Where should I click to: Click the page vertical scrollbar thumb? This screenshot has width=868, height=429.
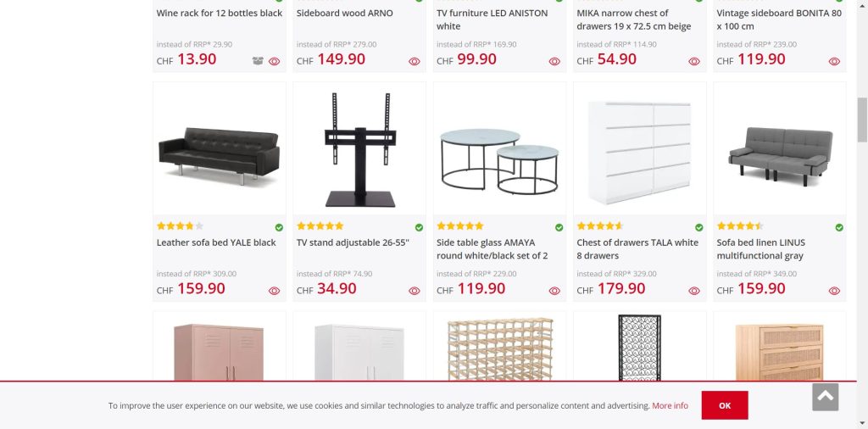point(862,119)
